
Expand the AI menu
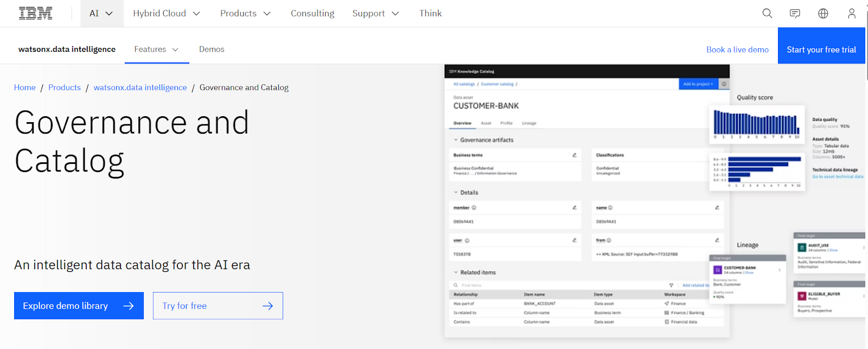[x=101, y=13]
